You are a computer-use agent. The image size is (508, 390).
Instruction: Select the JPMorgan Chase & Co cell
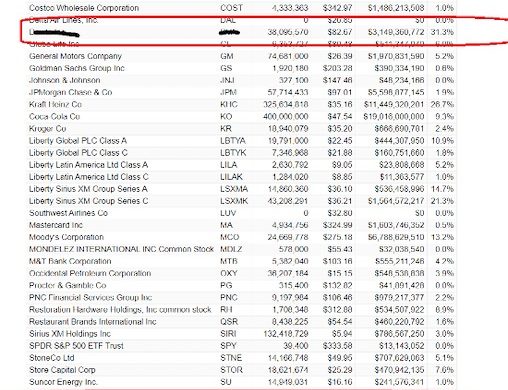point(70,92)
